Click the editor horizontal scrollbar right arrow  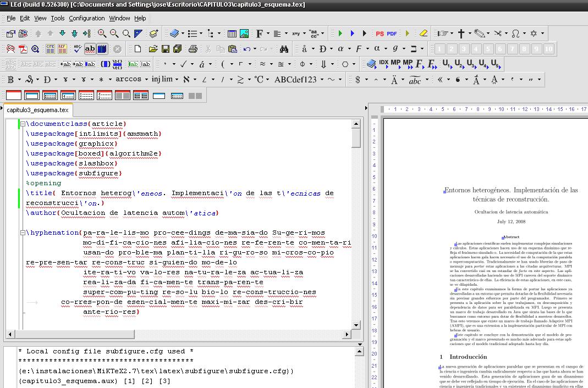coord(347,334)
